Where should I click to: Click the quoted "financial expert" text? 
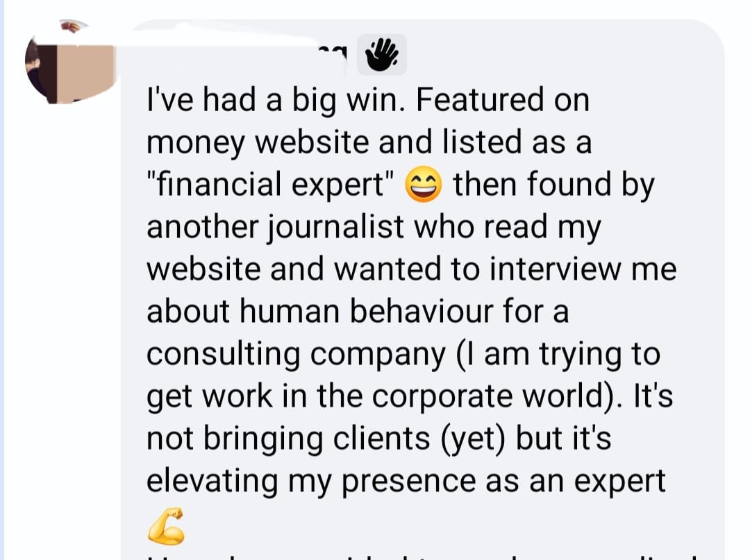coord(272,185)
